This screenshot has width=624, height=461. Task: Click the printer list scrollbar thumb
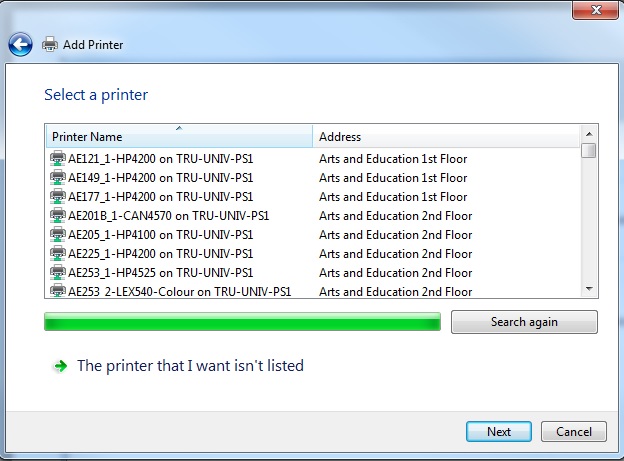[x=589, y=151]
